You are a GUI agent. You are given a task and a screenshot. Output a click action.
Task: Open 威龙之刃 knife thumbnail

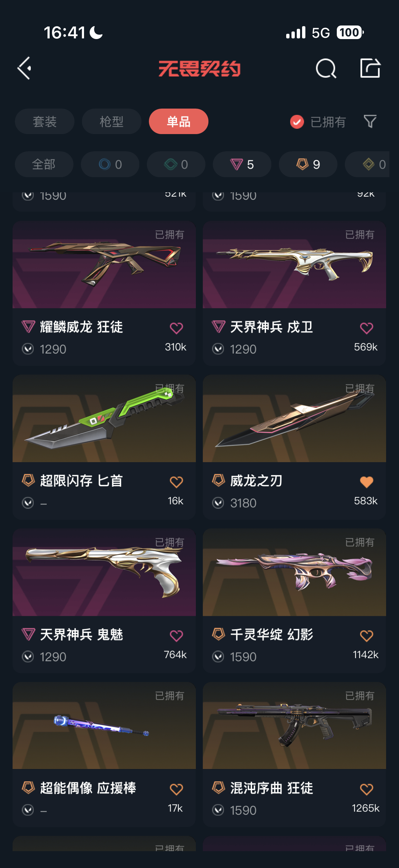click(x=294, y=418)
